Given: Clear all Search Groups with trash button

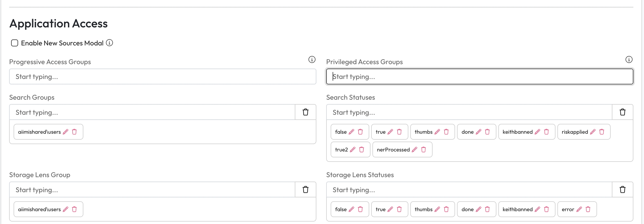Looking at the screenshot, I should [x=306, y=112].
